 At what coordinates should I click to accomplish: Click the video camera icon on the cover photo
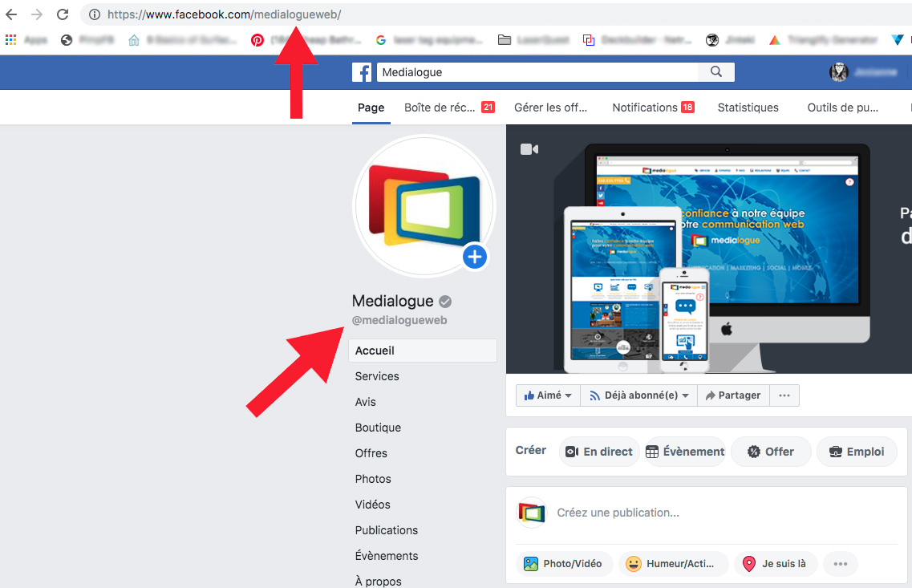click(529, 148)
